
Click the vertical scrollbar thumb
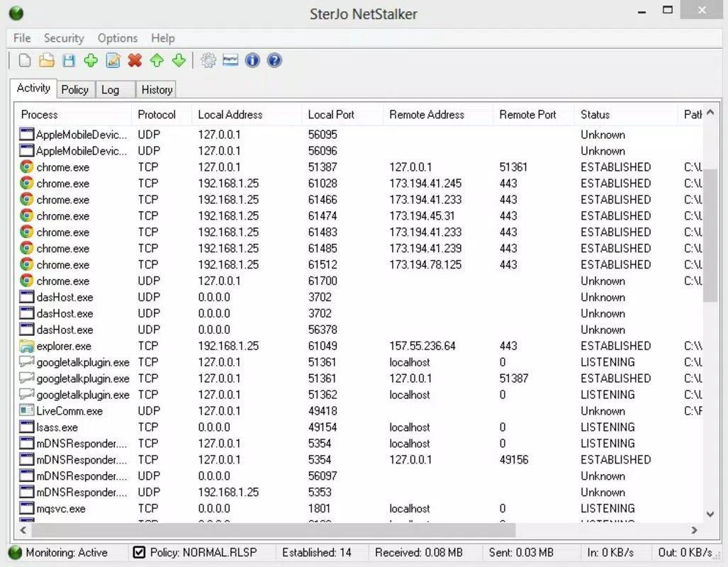pos(710,235)
